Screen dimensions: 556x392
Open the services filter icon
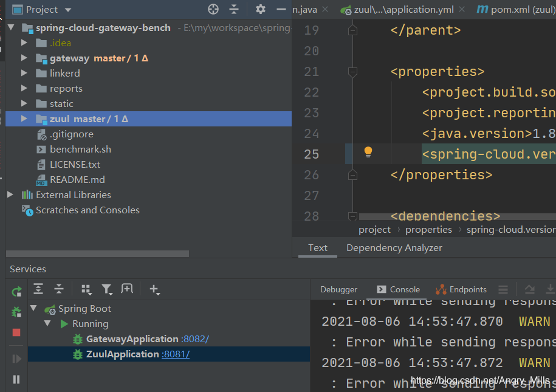point(107,289)
